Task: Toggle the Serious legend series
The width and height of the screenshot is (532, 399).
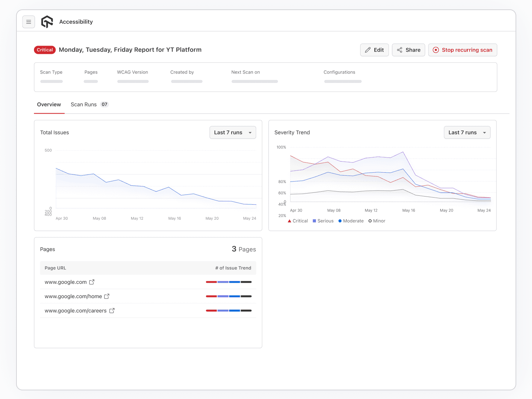Action: pyautogui.click(x=323, y=221)
